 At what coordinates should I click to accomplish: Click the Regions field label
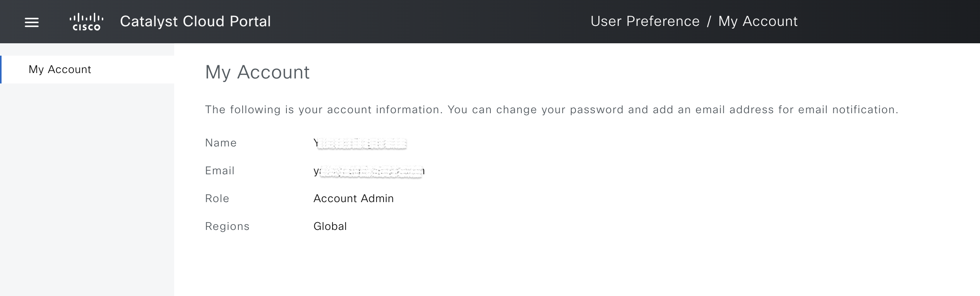(x=227, y=226)
